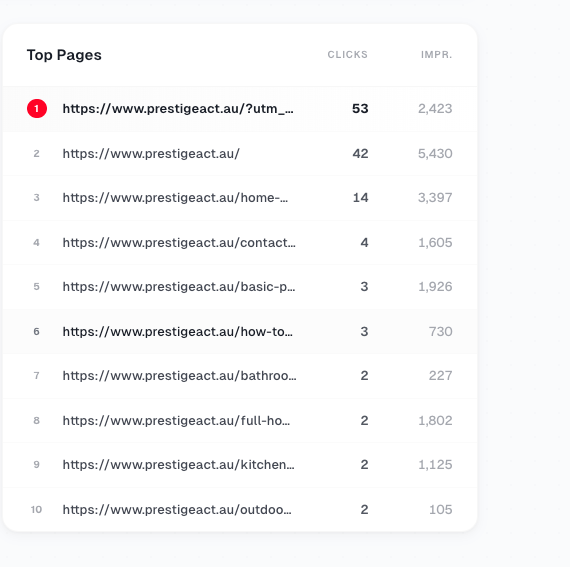
Task: Click the 4 clicks value in contact row
Action: pyautogui.click(x=364, y=242)
